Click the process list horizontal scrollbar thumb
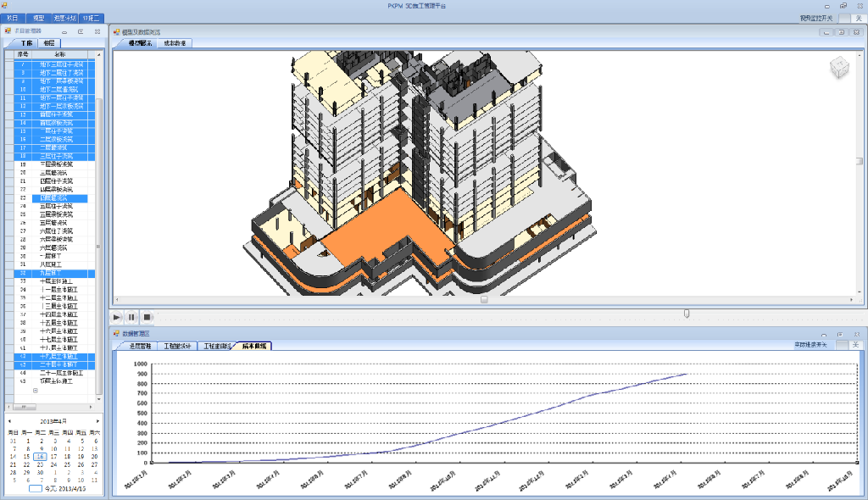Screen dimensions: 868x500 pos(23,407)
